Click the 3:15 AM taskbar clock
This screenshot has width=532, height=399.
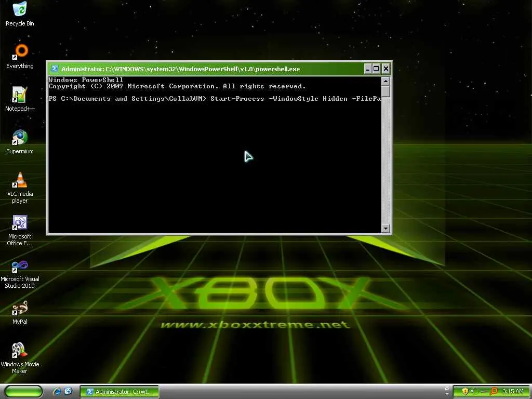[513, 391]
